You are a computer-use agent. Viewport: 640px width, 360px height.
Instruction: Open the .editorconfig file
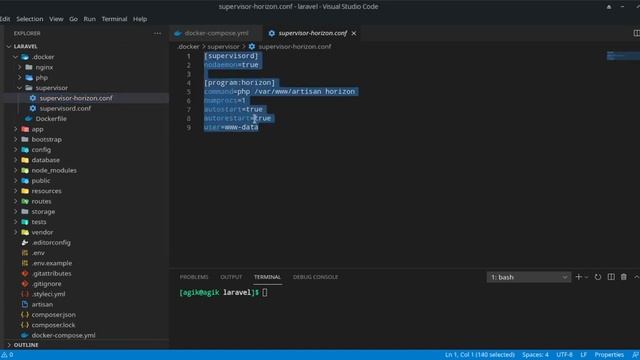(x=51, y=242)
